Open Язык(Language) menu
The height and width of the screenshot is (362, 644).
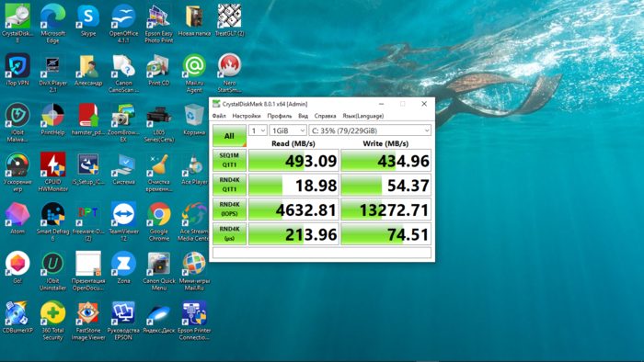pyautogui.click(x=363, y=116)
